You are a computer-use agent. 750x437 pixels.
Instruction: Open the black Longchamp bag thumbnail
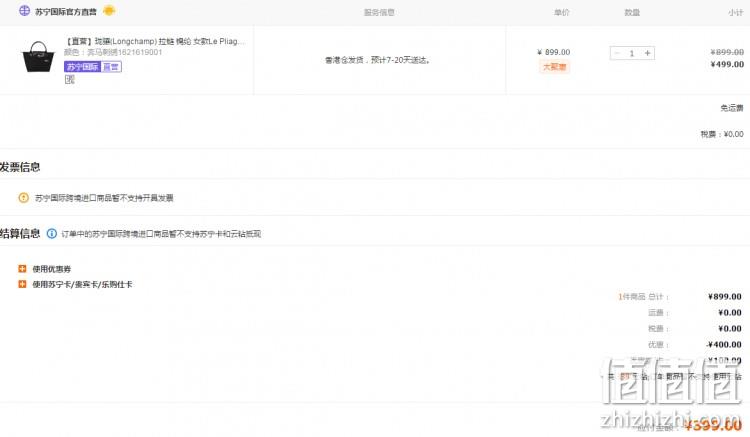click(38, 57)
